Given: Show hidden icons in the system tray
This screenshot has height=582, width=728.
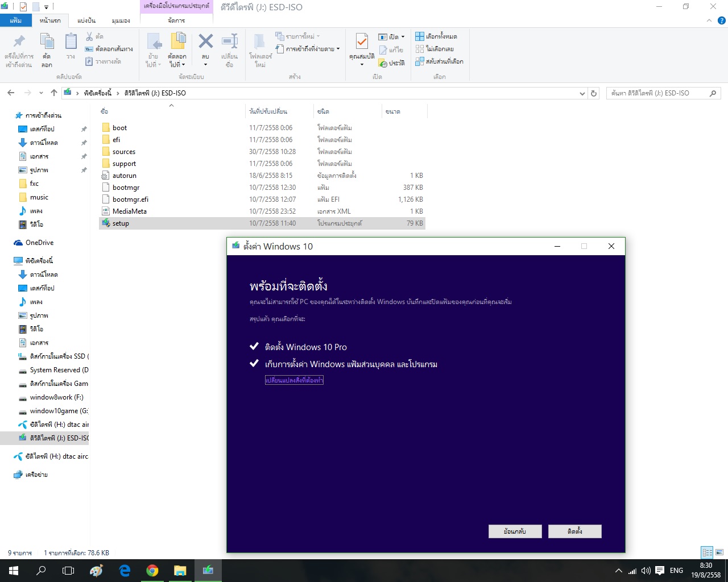Looking at the screenshot, I should (x=618, y=571).
